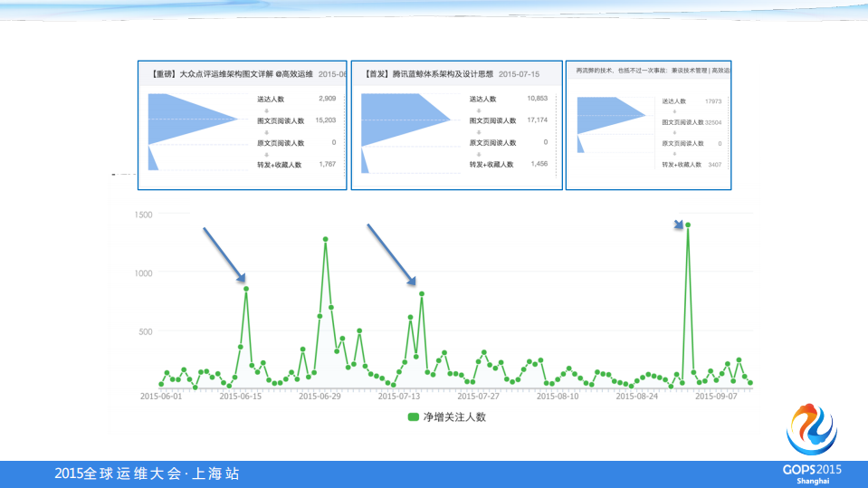Open the 大众点评运维架构图文详解 article title
Image resolution: width=868 pixels, height=488 pixels.
[231, 73]
